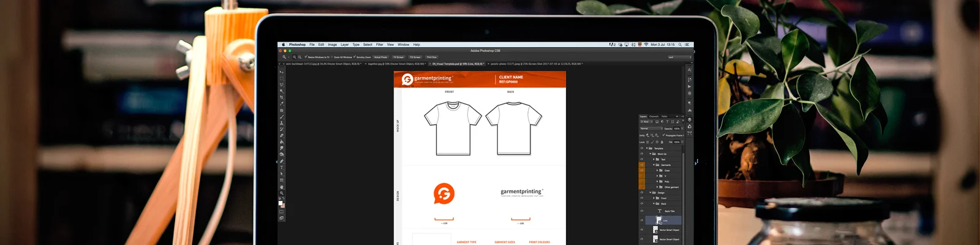
Task: Hide the Mock Up layer group
Action: tap(641, 154)
